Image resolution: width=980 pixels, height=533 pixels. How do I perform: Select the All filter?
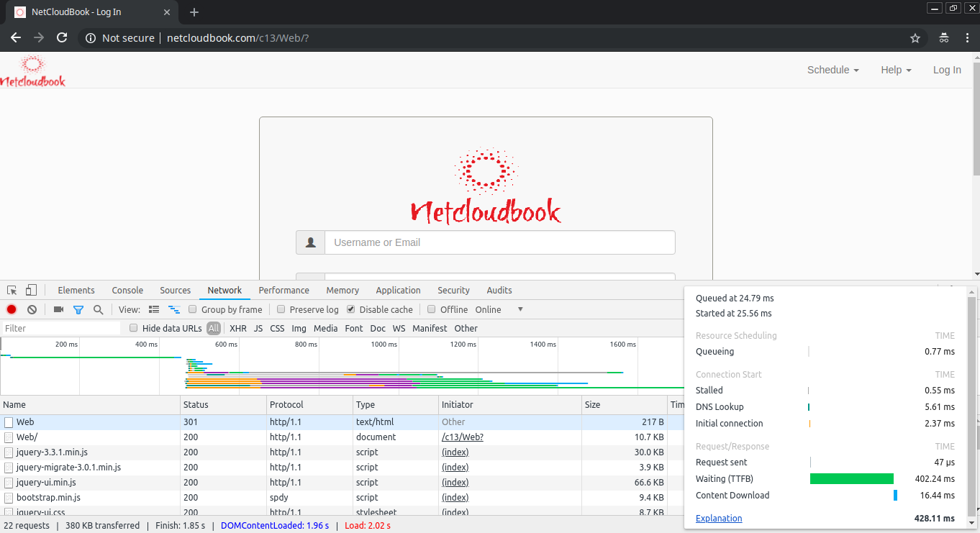(214, 328)
